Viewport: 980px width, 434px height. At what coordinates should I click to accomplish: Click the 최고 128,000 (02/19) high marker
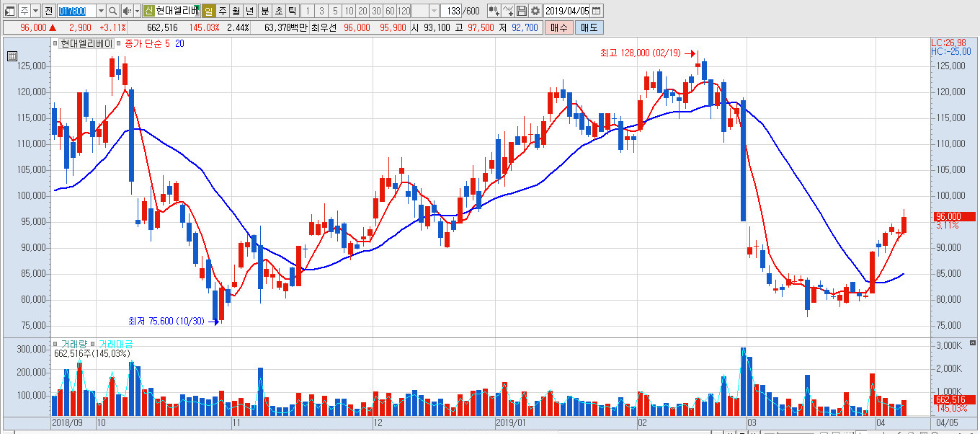tap(640, 53)
